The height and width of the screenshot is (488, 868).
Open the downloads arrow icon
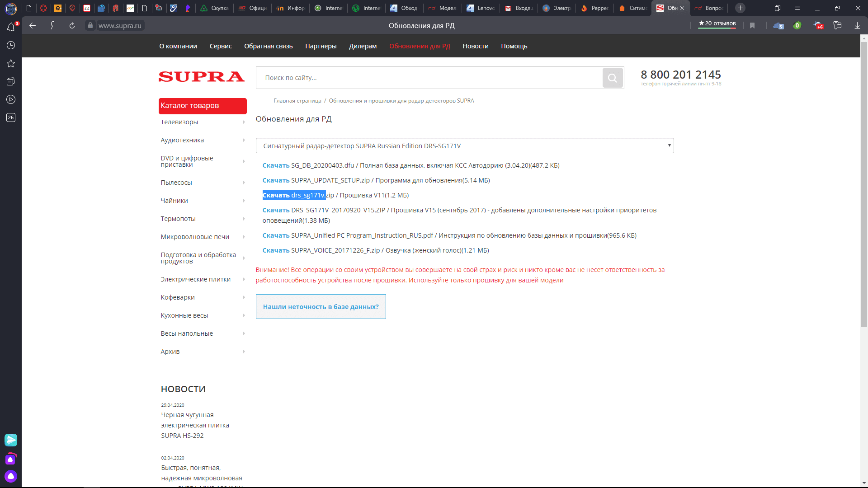tap(857, 26)
